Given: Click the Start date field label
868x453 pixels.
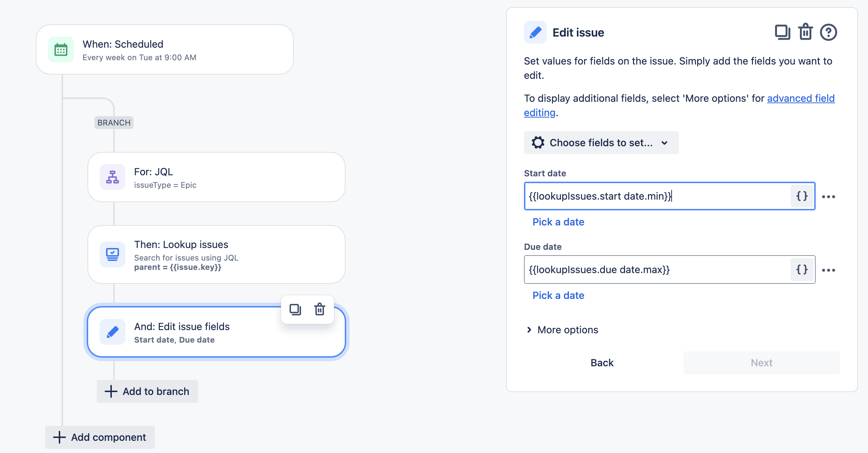Looking at the screenshot, I should click(545, 173).
